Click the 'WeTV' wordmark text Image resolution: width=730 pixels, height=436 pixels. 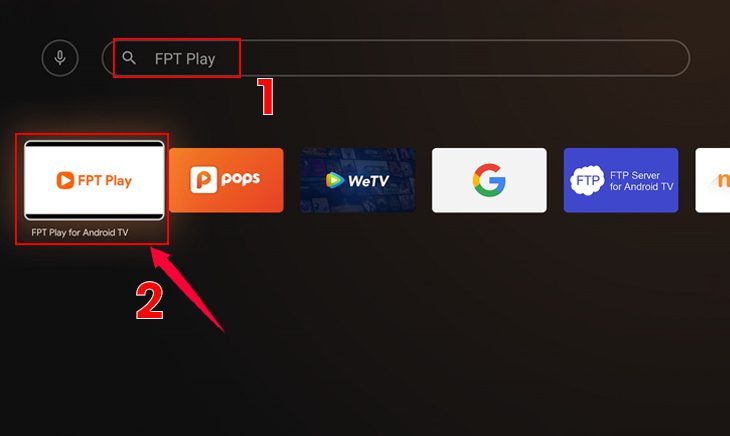[368, 181]
